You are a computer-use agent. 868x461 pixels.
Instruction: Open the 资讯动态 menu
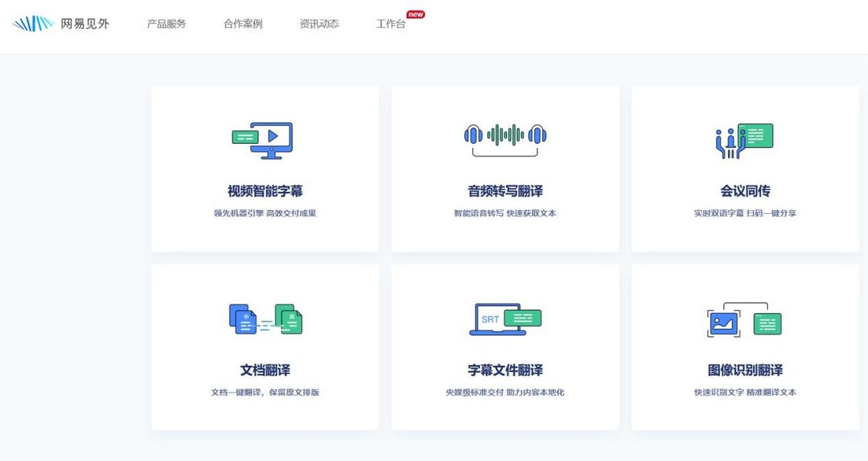point(319,23)
